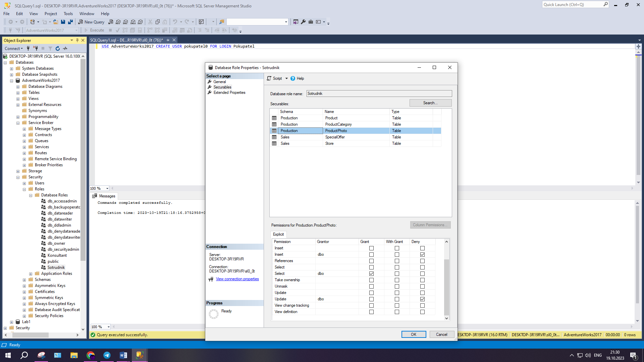Select the Konsultant database role
The height and width of the screenshot is (362, 644).
pyautogui.click(x=57, y=255)
